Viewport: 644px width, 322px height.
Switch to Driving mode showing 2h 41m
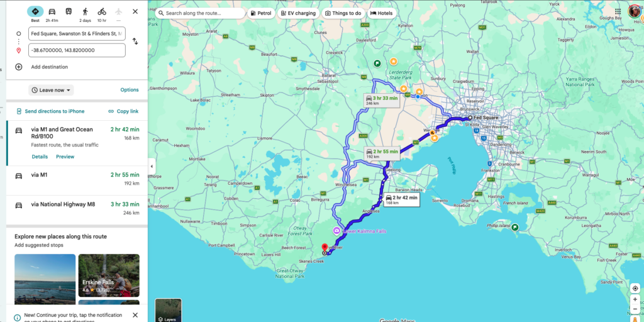click(x=52, y=11)
